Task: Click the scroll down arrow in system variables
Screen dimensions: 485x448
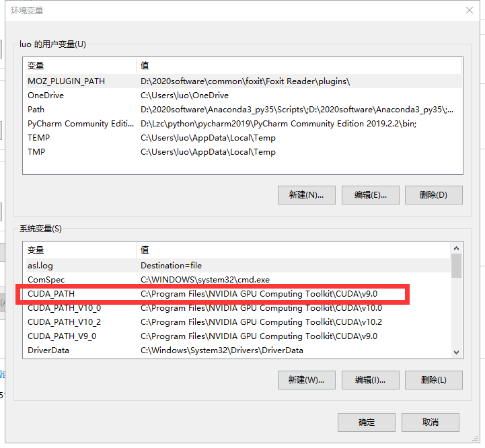Action: click(x=456, y=352)
